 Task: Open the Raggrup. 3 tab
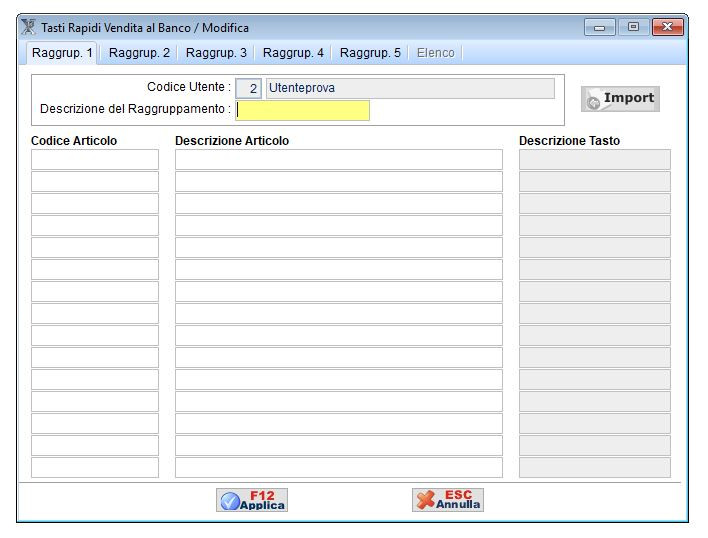point(216,53)
